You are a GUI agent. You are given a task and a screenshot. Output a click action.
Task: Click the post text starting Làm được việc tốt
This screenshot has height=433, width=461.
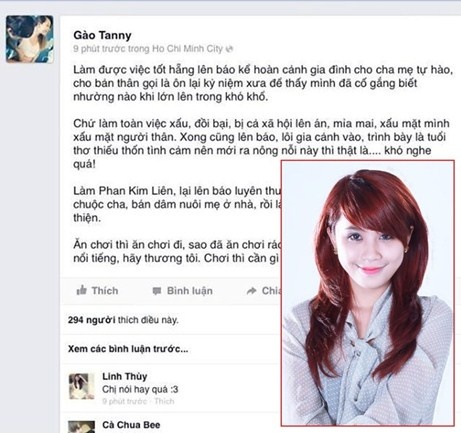click(x=263, y=83)
